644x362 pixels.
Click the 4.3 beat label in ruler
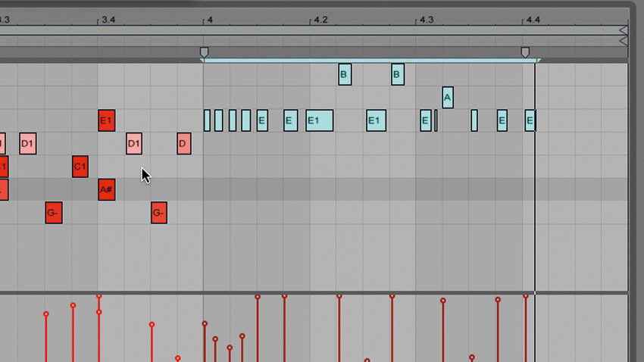coord(427,20)
